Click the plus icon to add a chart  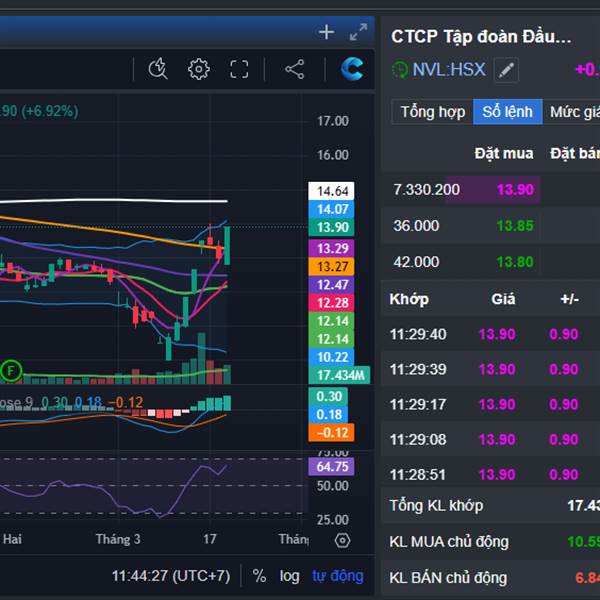[x=326, y=32]
